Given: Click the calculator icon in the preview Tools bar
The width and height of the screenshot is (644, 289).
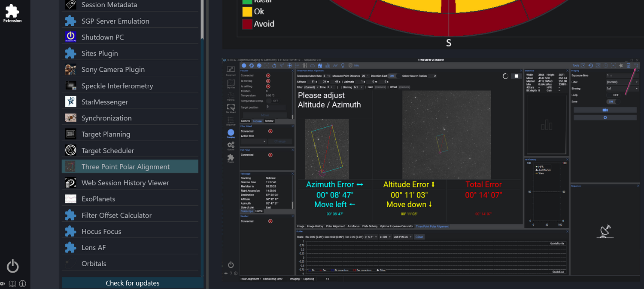Looking at the screenshot, I should click(629, 65).
